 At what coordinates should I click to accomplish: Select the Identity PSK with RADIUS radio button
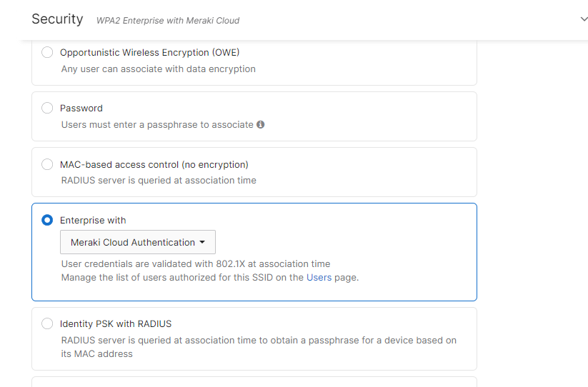47,323
